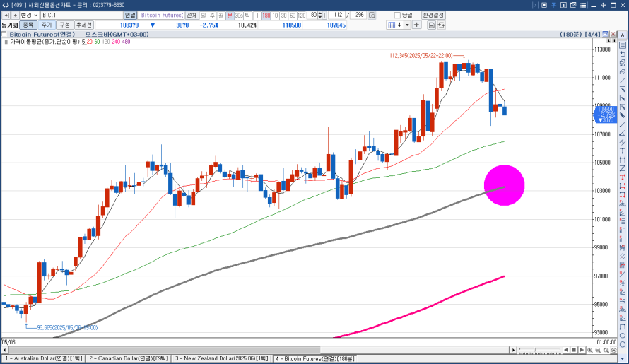
Task: Toggle the 당일 checkbox
Action: pos(398,15)
